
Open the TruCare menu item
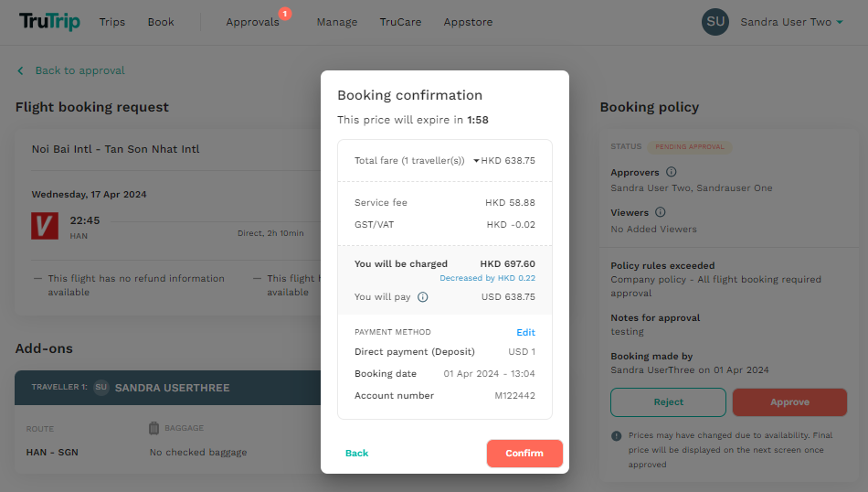pyautogui.click(x=401, y=22)
